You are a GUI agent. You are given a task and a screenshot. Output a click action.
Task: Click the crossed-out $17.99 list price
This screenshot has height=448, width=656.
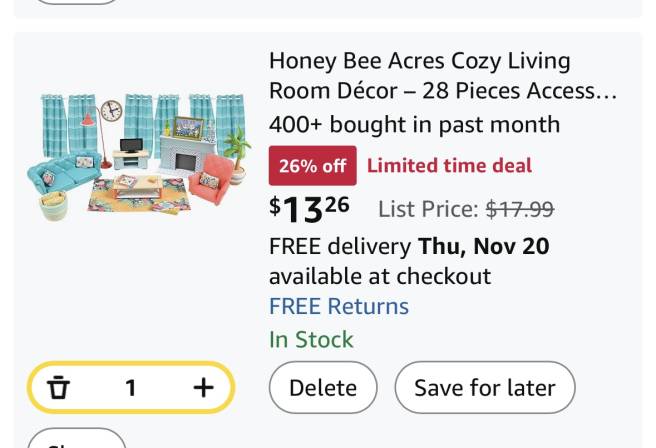pyautogui.click(x=519, y=209)
